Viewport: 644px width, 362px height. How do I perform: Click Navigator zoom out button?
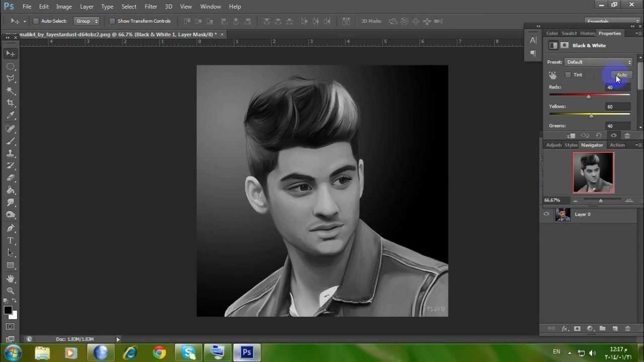pyautogui.click(x=575, y=201)
